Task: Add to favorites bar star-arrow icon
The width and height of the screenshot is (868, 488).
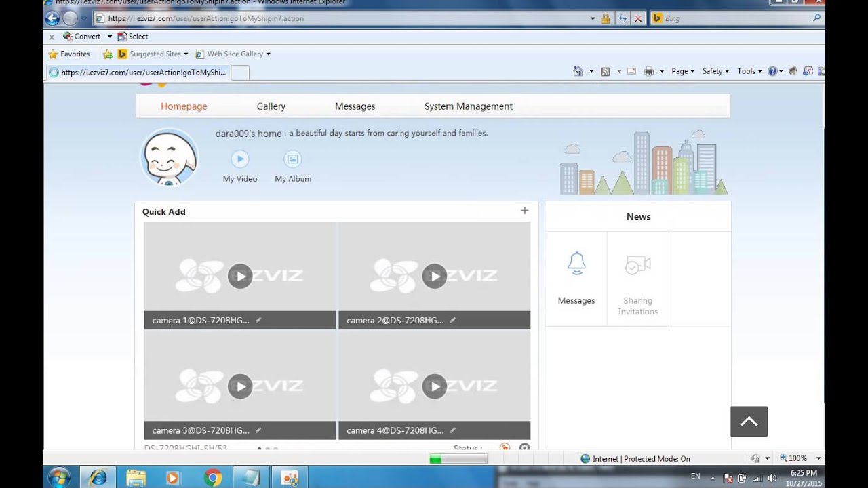Action: click(x=107, y=54)
